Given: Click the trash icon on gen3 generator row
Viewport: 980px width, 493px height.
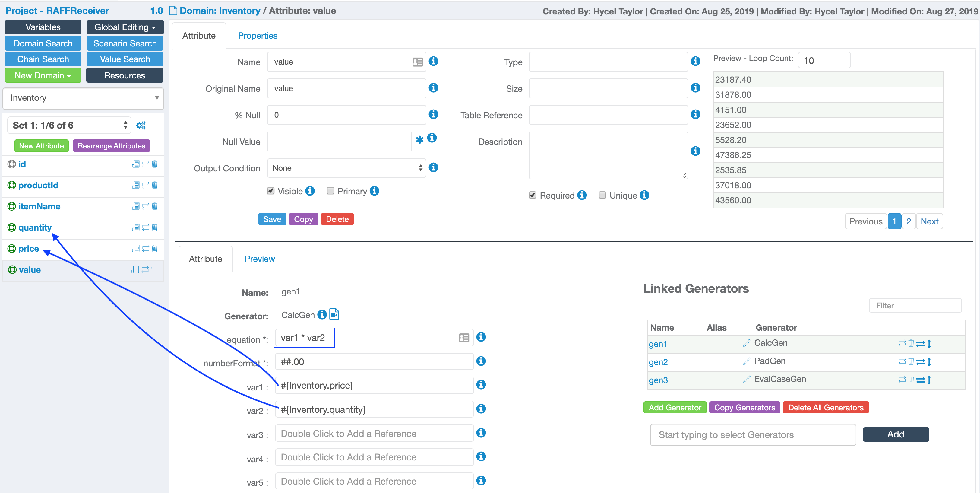Looking at the screenshot, I should click(x=911, y=380).
